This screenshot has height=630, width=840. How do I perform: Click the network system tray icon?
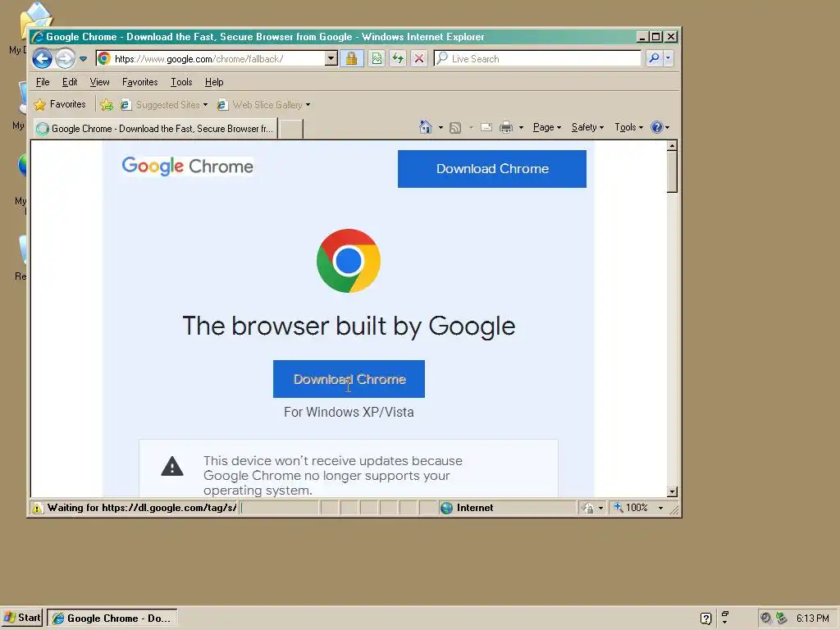782,619
